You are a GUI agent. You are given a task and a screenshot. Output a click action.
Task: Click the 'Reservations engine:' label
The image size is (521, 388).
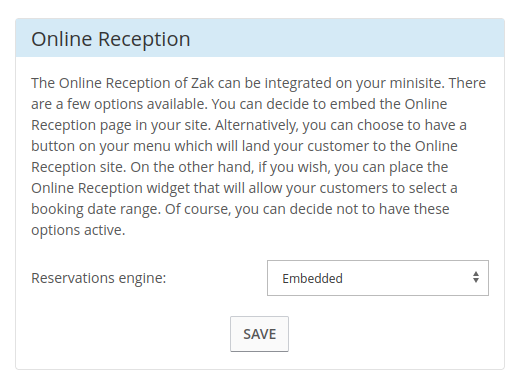coord(99,278)
